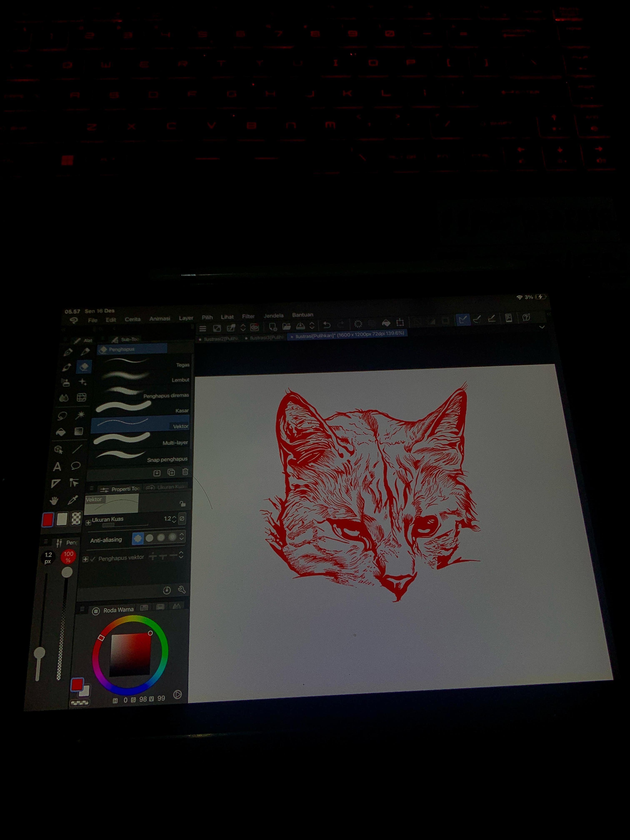Select the Fill bucket tool

(61, 432)
